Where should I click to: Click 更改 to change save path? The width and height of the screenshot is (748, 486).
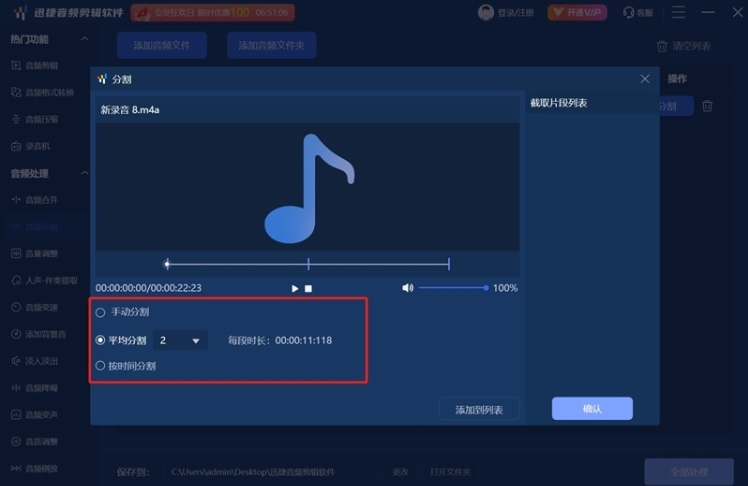click(x=400, y=472)
